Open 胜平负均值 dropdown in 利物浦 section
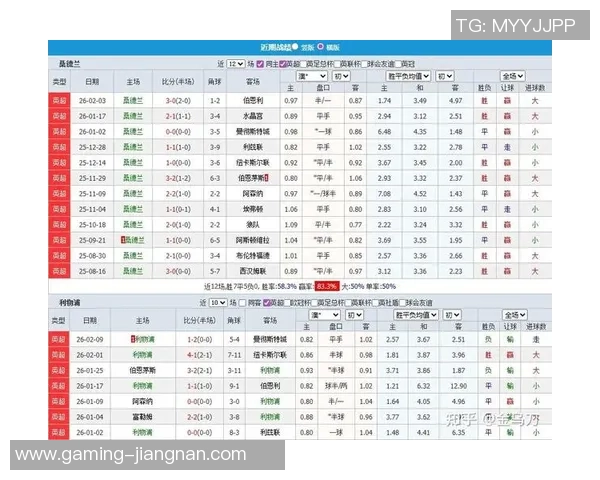600x480 pixels. coord(416,315)
